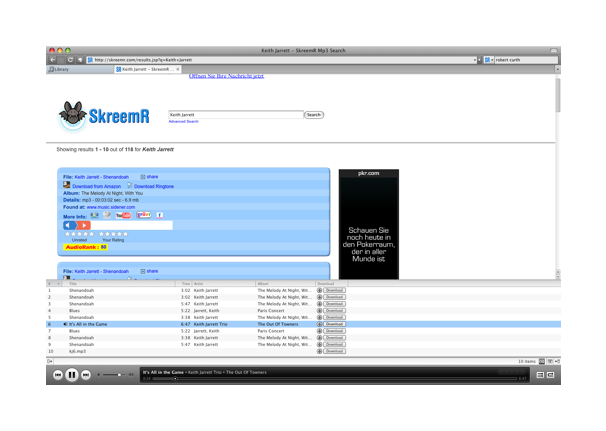Click Download Ringtone link in first result

pyautogui.click(x=154, y=186)
